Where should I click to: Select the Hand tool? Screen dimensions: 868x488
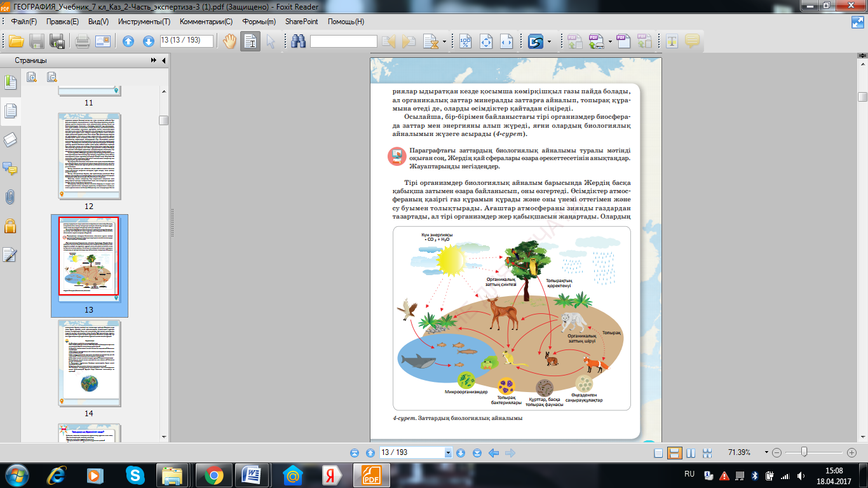pyautogui.click(x=229, y=41)
